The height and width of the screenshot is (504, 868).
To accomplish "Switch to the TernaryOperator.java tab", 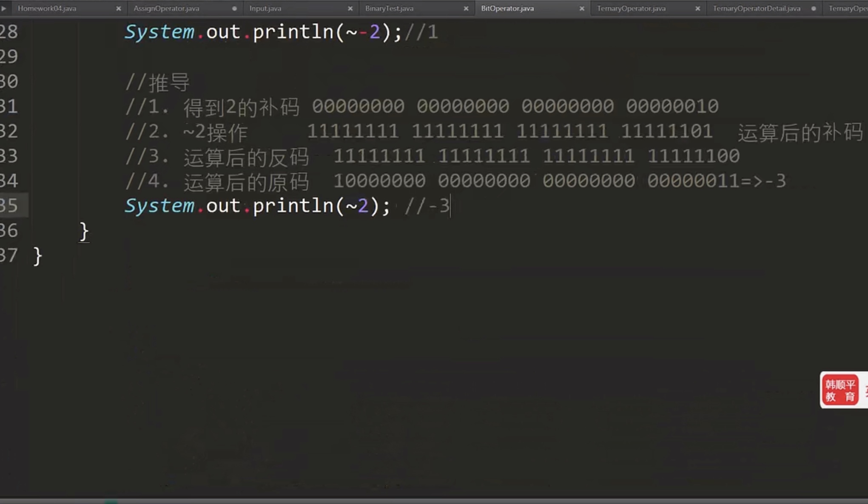I will coord(631,8).
